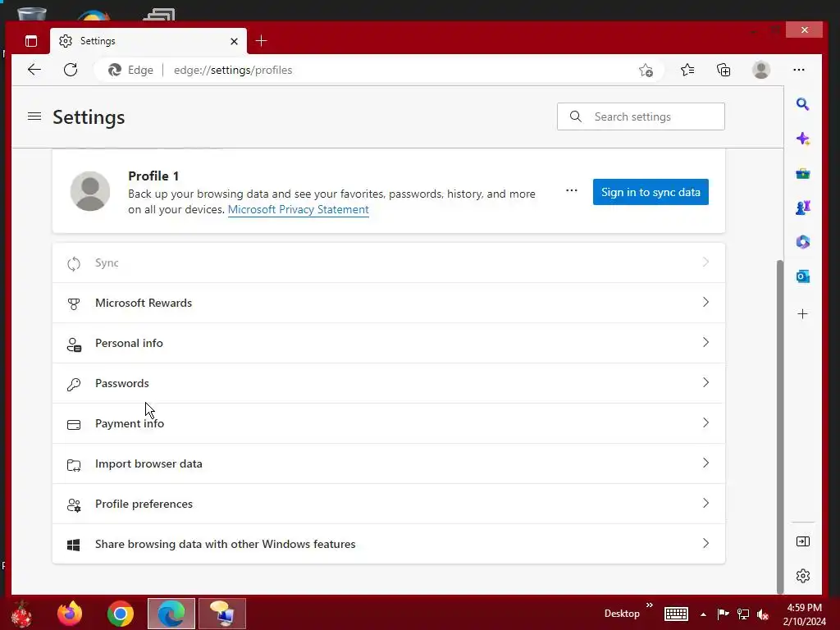
Task: Click the Desktop toolbar label in taskbar
Action: pos(622,614)
